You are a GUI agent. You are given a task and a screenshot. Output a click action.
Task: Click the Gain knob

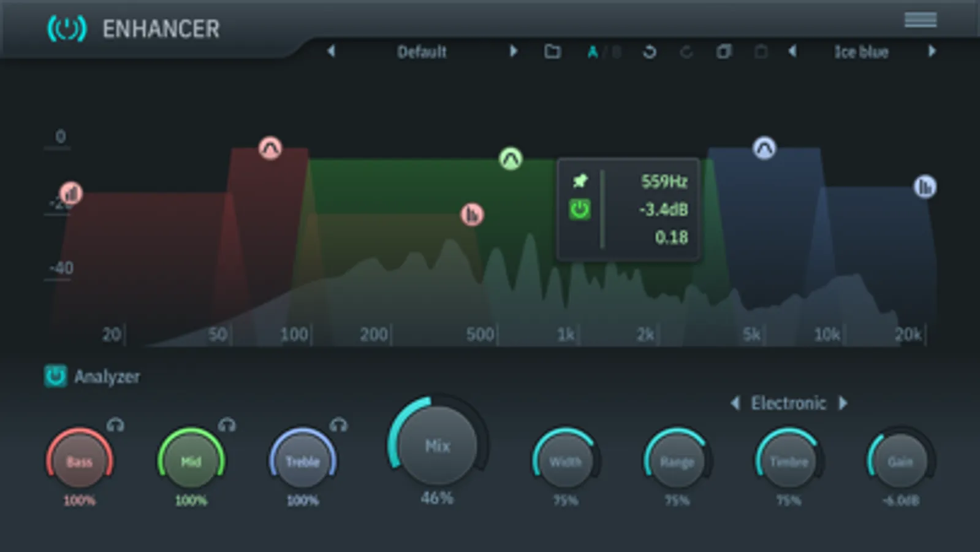pos(900,461)
